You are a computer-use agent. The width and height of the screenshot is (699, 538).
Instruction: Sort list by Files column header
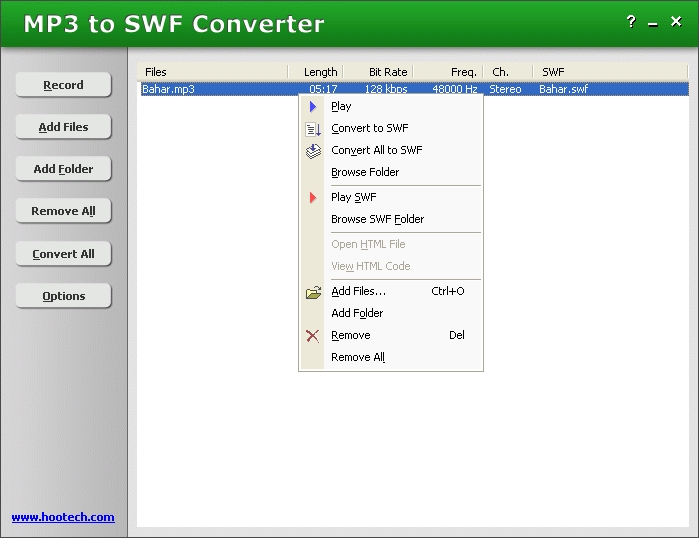click(x=212, y=72)
